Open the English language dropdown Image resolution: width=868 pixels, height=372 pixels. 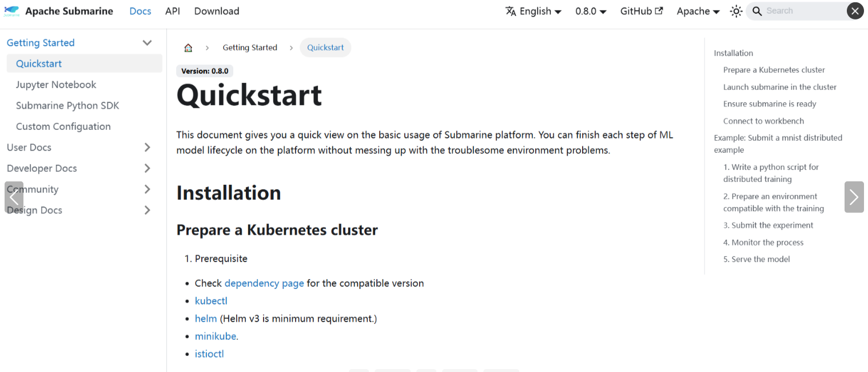click(x=533, y=11)
